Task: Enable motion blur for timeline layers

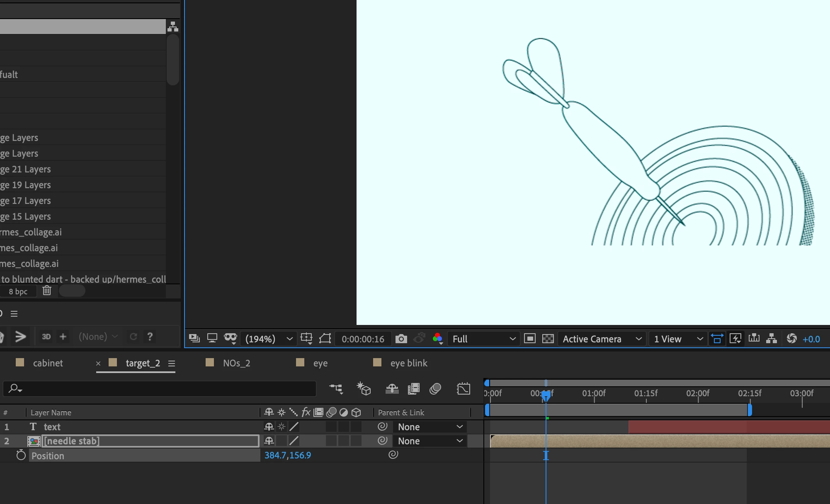Action: 435,389
